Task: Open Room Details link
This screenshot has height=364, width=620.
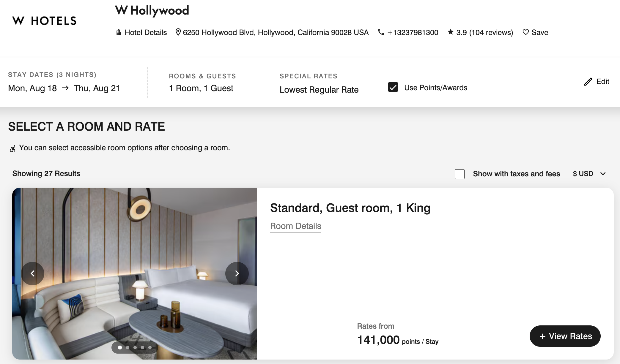Action: click(296, 226)
